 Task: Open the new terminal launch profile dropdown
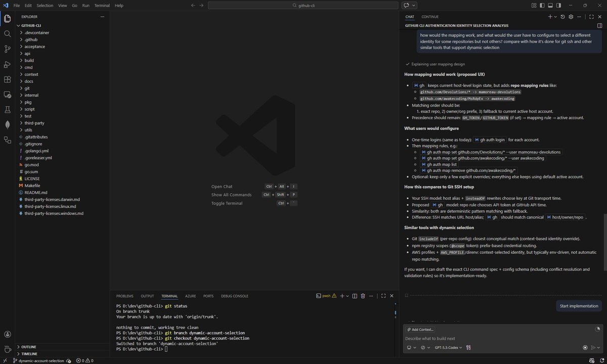click(348, 296)
